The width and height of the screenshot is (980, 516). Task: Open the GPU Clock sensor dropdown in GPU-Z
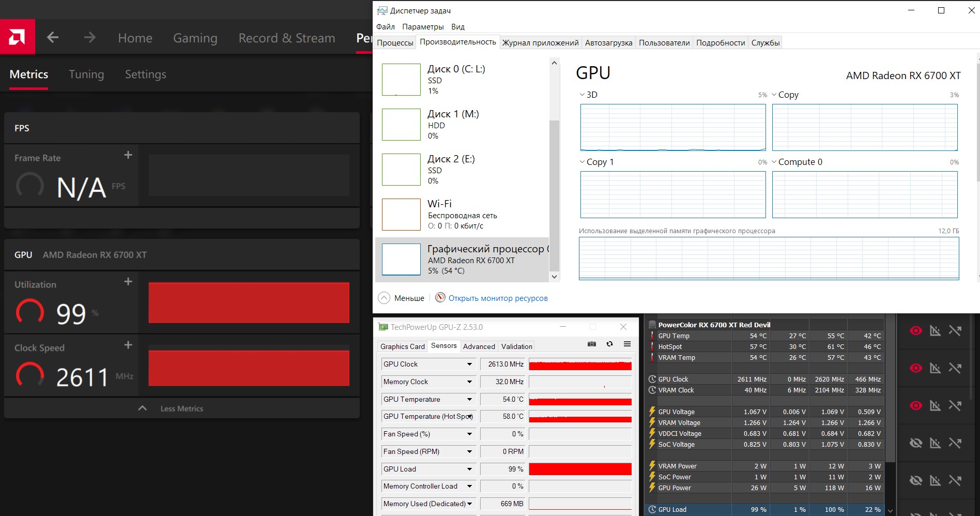click(469, 364)
